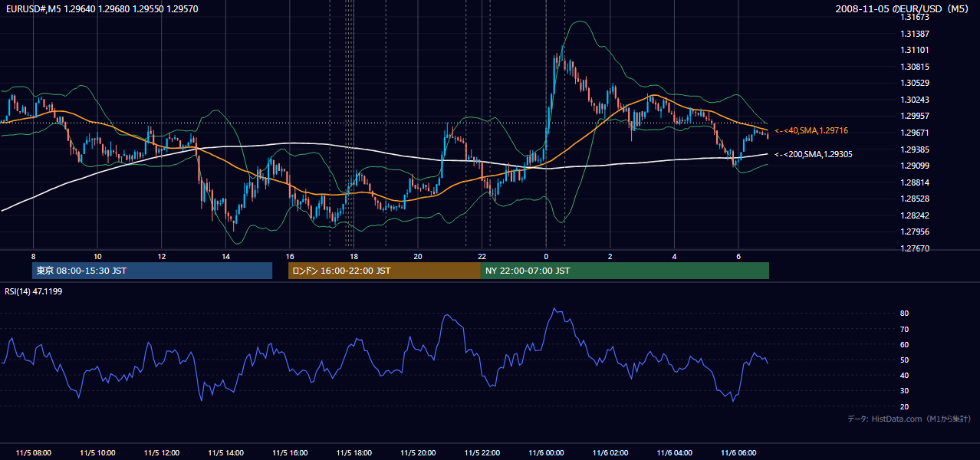Viewport: 980px width, 460px height.
Task: Click hour tick 12 under price chart
Action: 161,256
